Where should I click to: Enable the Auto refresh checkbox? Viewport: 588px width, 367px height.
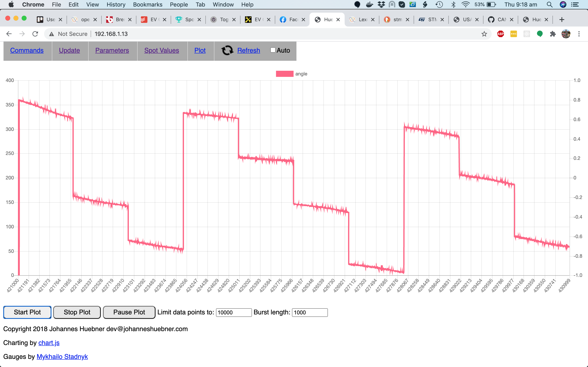[273, 50]
